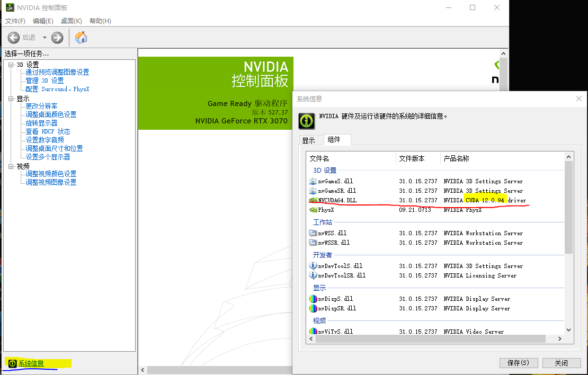
Task: Open the 系统信息 link
Action: tap(31, 363)
